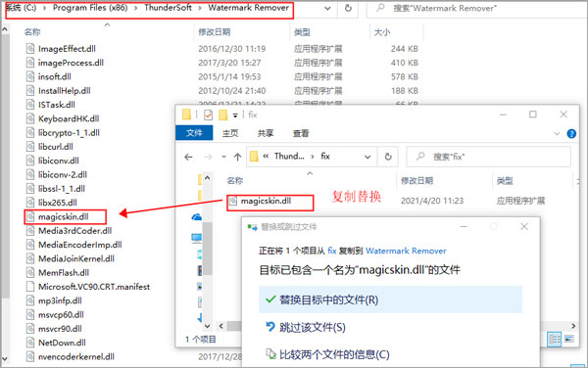Open the 文件 tab in fix window
Image resolution: width=588 pixels, height=368 pixels.
[194, 133]
